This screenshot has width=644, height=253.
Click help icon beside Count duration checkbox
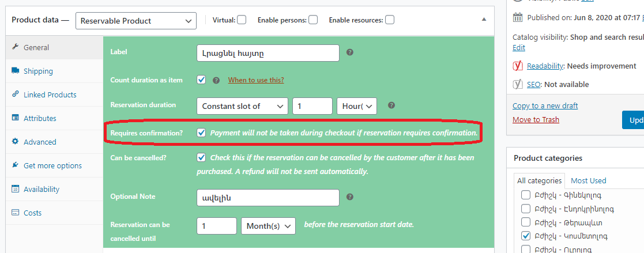coord(216,80)
